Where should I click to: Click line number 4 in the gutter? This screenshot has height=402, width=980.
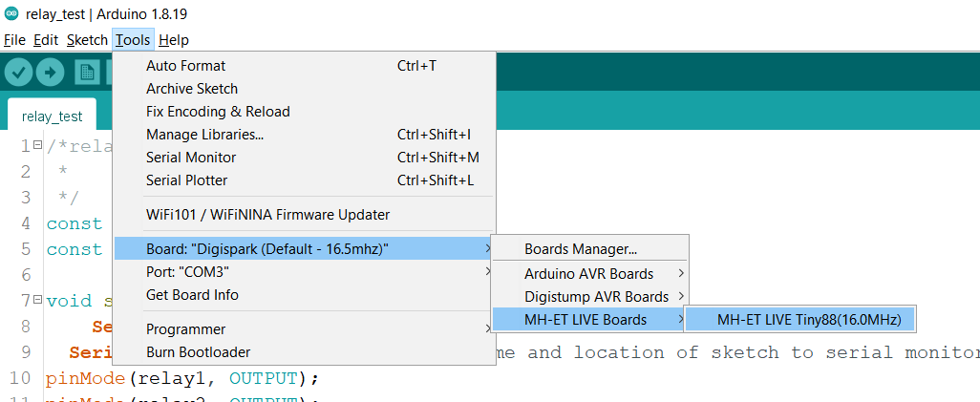pyautogui.click(x=25, y=223)
